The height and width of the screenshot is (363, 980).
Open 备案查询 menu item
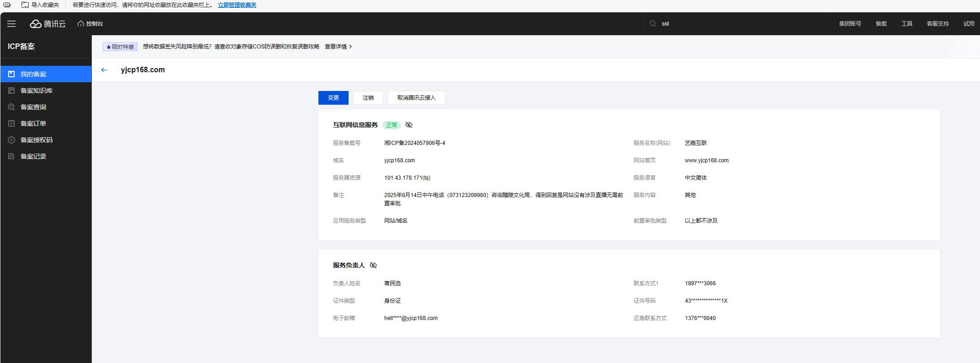(x=46, y=107)
